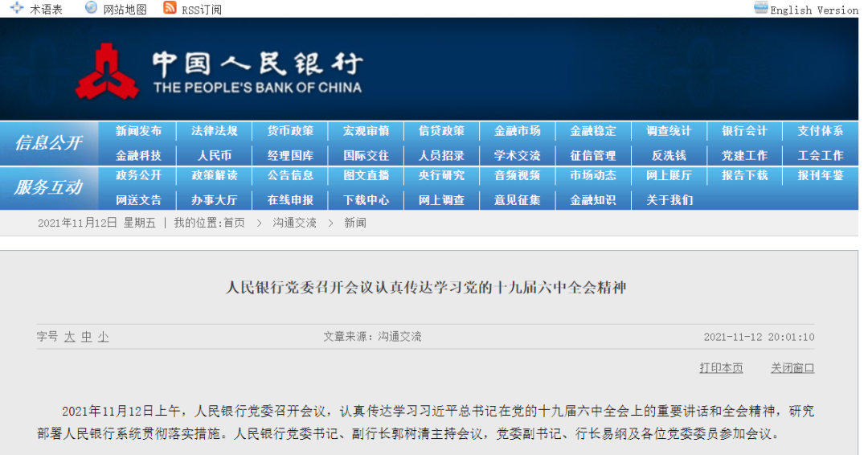Click the 服务互动 section header
The height and width of the screenshot is (455, 868).
(x=48, y=188)
